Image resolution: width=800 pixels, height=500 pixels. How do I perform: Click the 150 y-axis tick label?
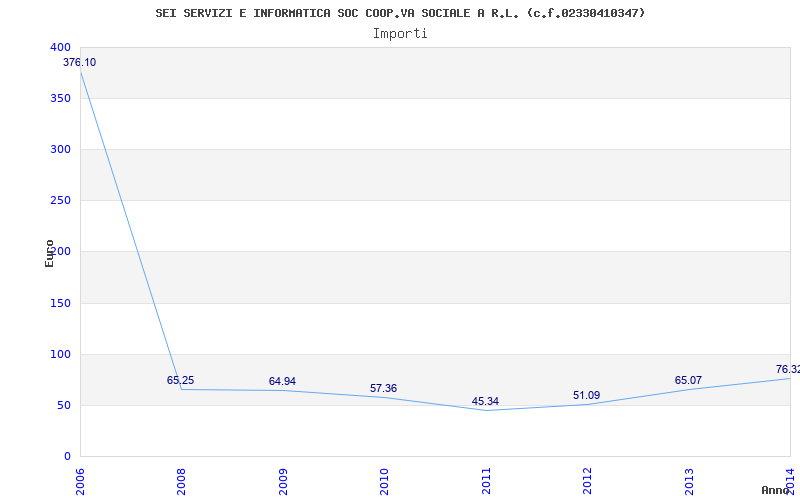[x=60, y=303]
